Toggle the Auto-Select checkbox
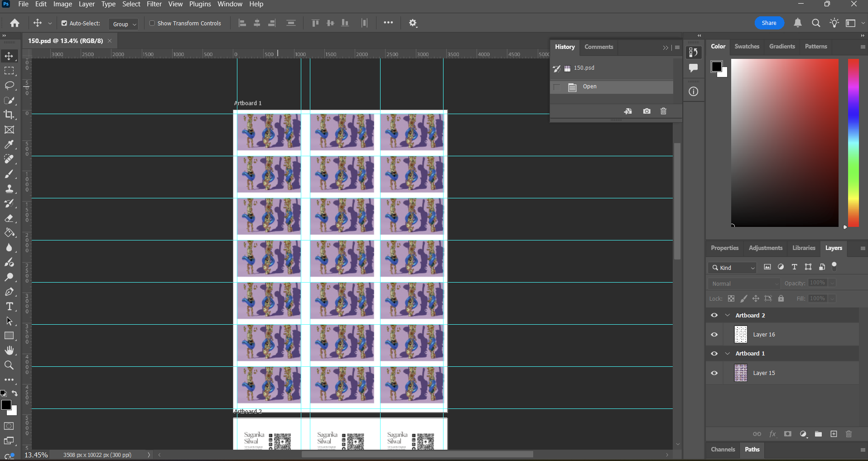 click(x=64, y=23)
